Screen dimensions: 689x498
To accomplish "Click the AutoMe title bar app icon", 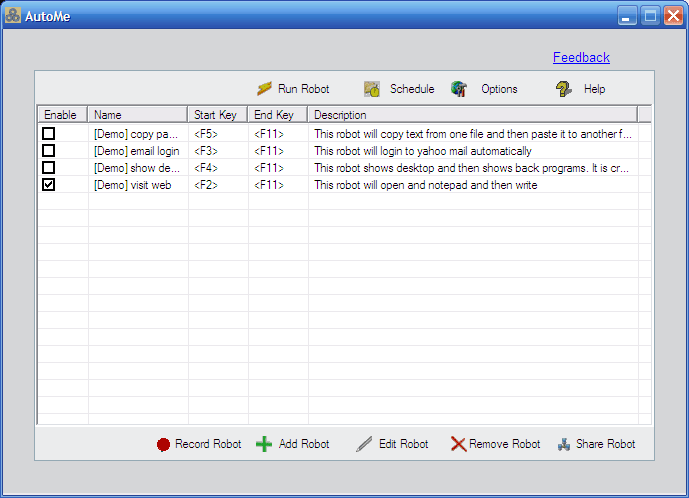I will tap(13, 16).
